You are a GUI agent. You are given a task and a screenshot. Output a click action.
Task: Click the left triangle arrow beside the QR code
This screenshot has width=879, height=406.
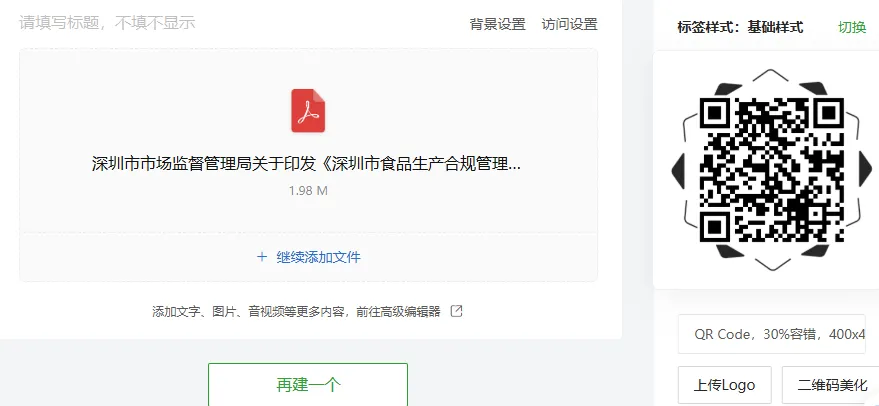point(678,170)
